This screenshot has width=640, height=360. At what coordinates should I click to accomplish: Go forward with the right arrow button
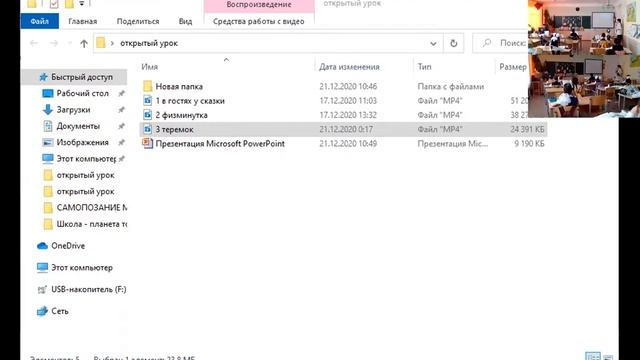tap(53, 43)
